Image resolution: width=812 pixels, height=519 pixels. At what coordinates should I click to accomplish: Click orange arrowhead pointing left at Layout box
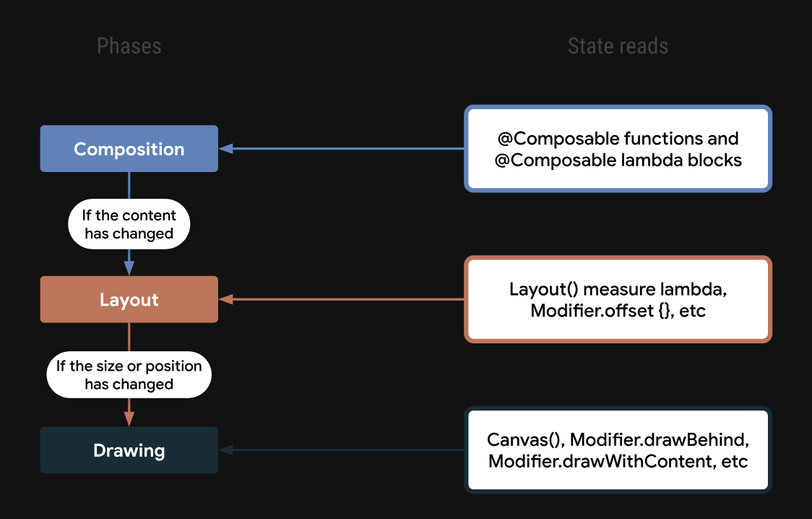point(226,299)
